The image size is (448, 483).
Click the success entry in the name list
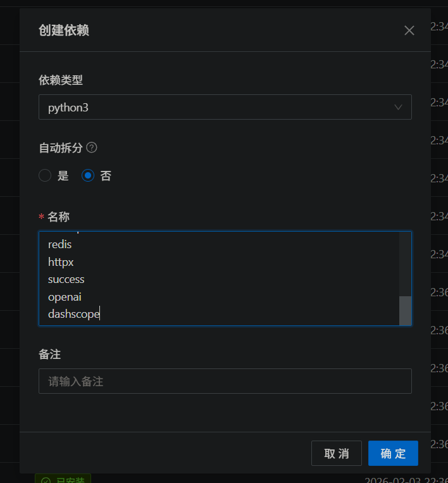(66, 279)
